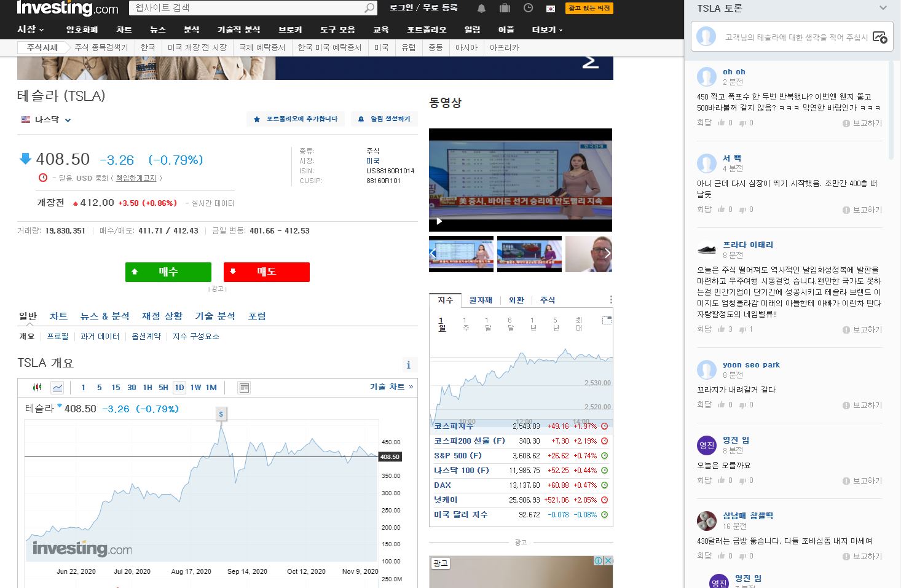Click the image attach icon in comment box
The image size is (901, 588).
(x=879, y=37)
